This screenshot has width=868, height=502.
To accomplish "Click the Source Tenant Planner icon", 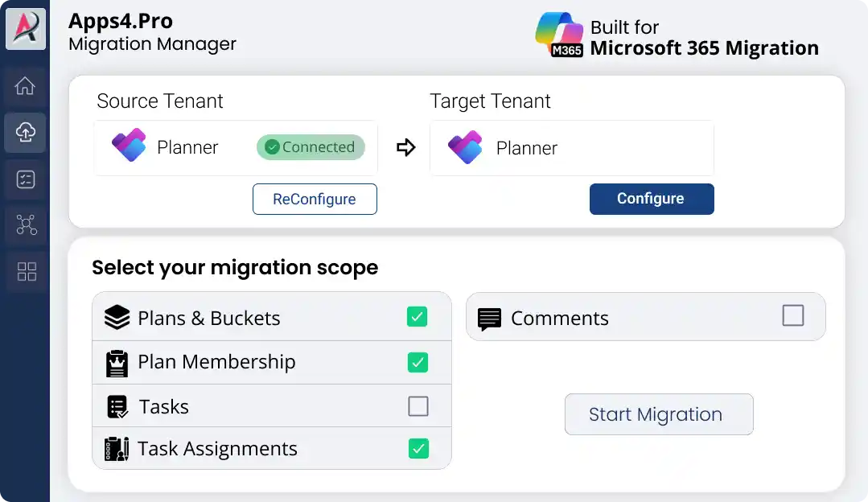I will (129, 146).
